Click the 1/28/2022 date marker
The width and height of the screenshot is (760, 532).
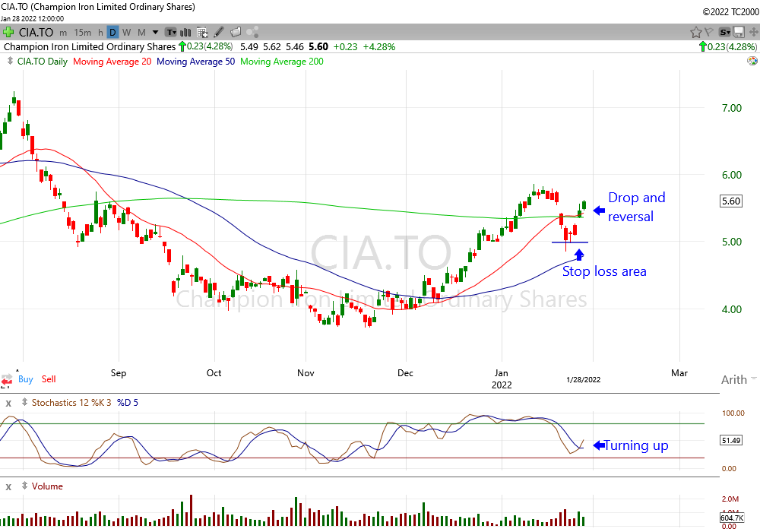pyautogui.click(x=584, y=379)
